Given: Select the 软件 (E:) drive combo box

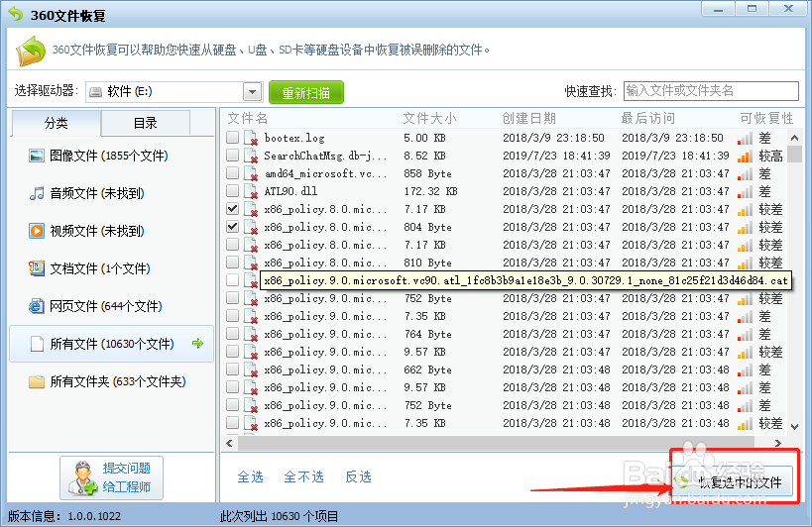Looking at the screenshot, I should tap(174, 92).
